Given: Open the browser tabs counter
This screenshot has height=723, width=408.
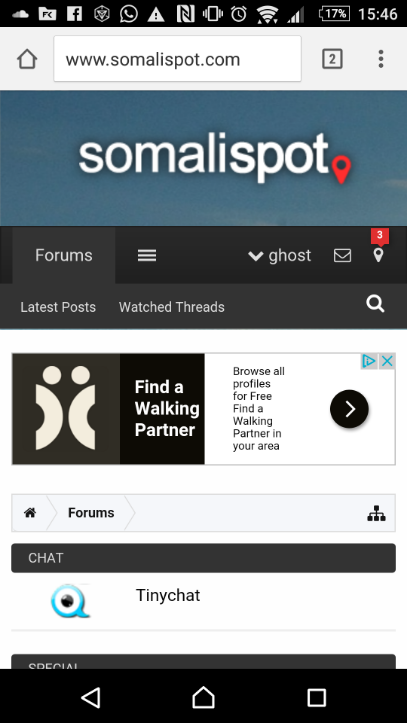Looking at the screenshot, I should 332,59.
